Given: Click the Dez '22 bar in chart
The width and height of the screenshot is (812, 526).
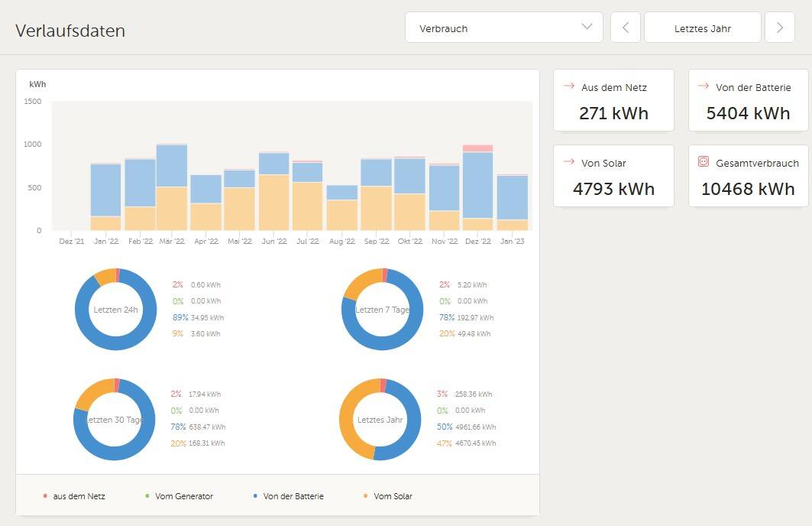Looking at the screenshot, I should tap(477, 186).
